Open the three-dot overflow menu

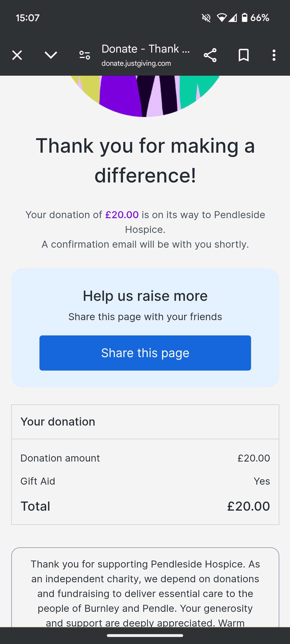click(x=274, y=55)
